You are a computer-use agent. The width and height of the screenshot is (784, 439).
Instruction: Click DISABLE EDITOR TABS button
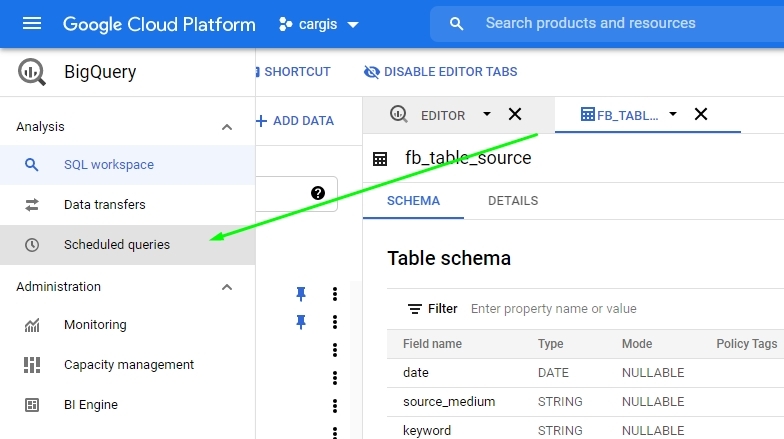pyautogui.click(x=440, y=72)
